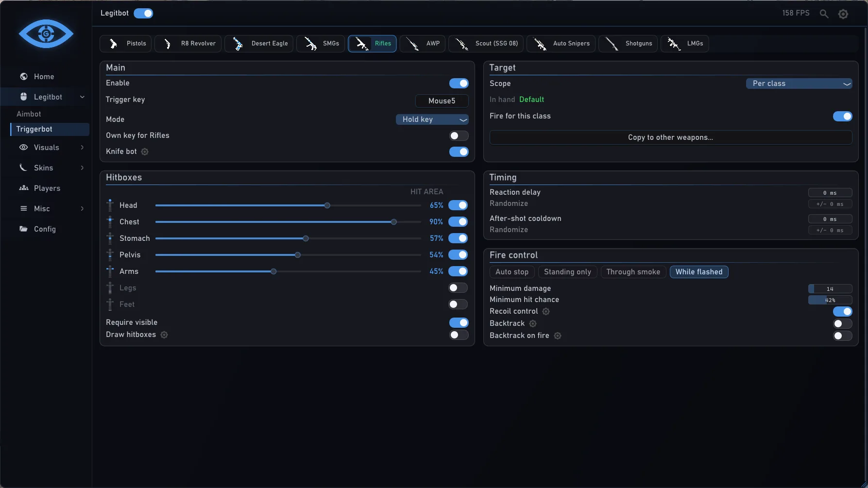The height and width of the screenshot is (488, 868).
Task: Expand the Skins sidebar chevron
Action: pos(82,168)
